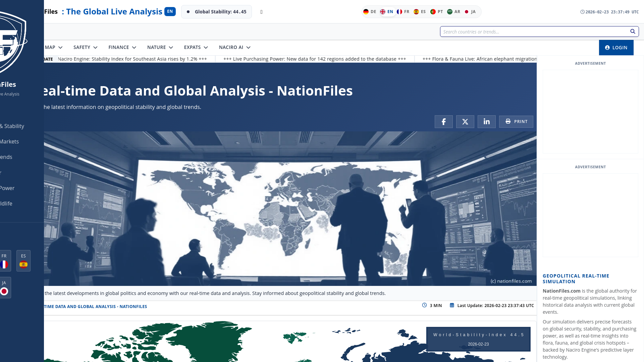Open the Power item in sidebar
The width and height of the screenshot is (644, 362).
coord(7,188)
